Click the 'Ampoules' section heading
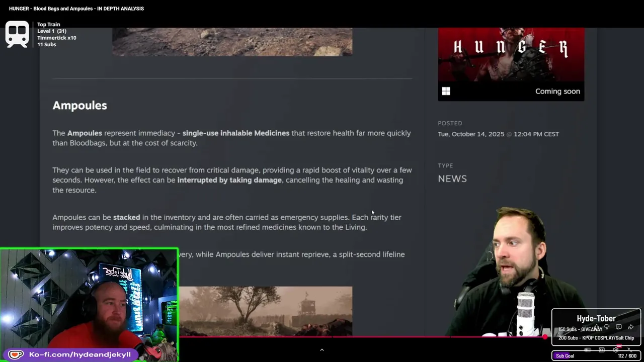This screenshot has width=644, height=362. click(79, 106)
